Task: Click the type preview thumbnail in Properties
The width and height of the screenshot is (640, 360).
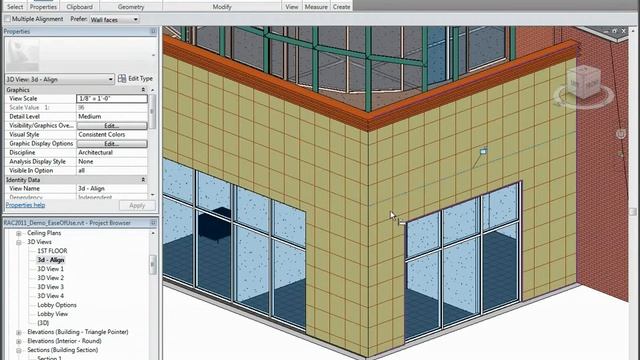Action: (22, 55)
